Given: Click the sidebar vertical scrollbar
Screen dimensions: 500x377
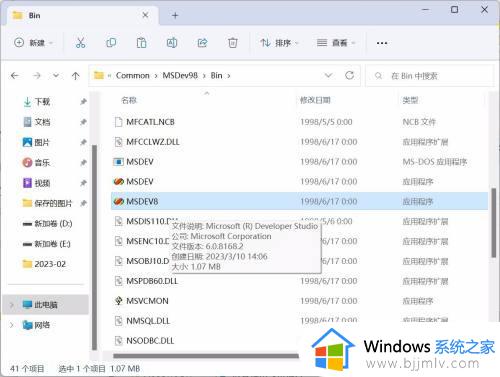Looking at the screenshot, I should pos(94,247).
